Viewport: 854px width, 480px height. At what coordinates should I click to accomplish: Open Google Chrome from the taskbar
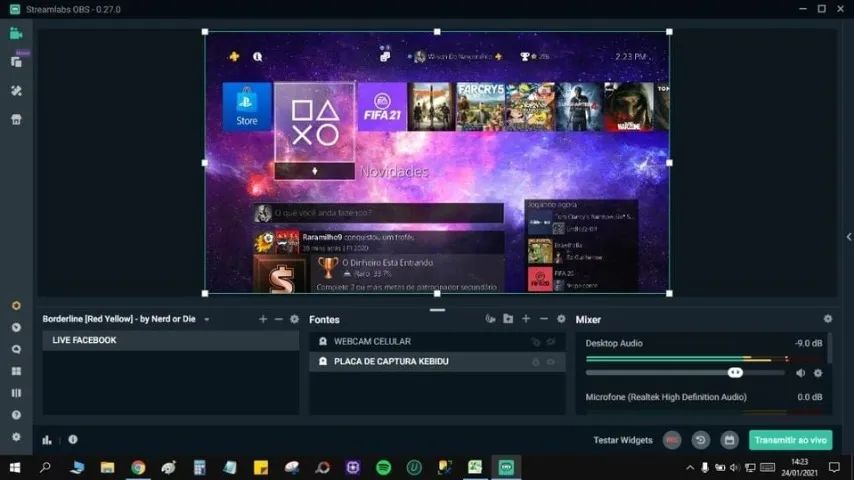[x=138, y=467]
